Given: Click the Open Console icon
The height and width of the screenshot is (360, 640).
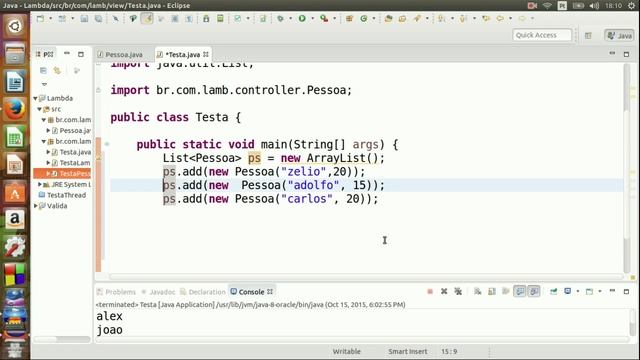Looking at the screenshot, I should pos(589,291).
